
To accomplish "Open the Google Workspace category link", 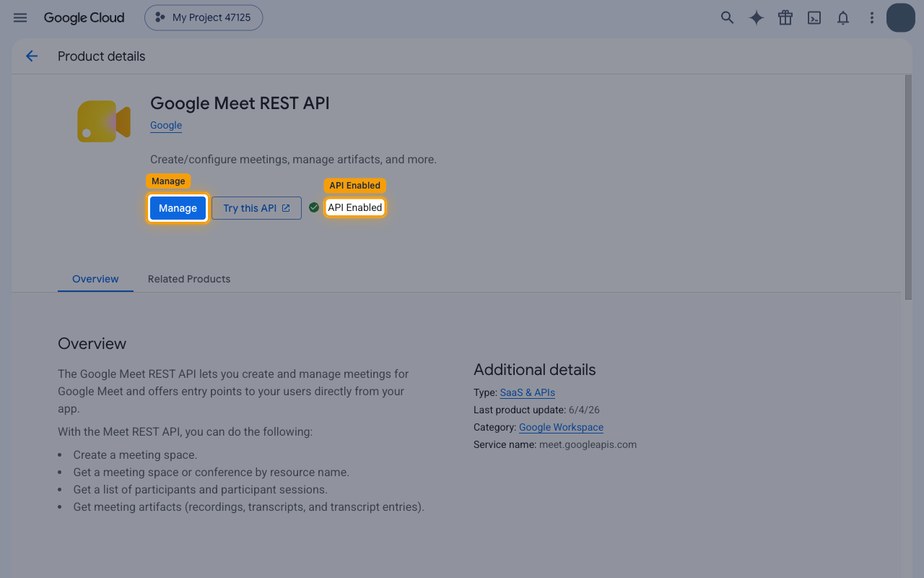I will (x=561, y=427).
